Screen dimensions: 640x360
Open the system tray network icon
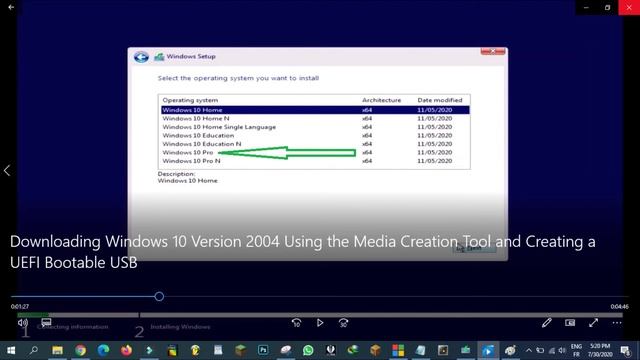click(x=552, y=350)
